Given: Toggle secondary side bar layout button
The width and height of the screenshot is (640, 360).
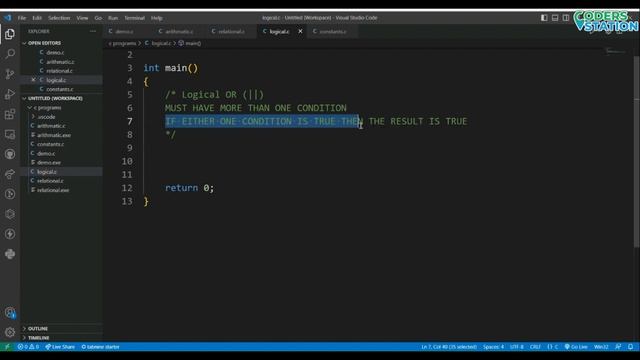Looking at the screenshot, I should point(566,18).
